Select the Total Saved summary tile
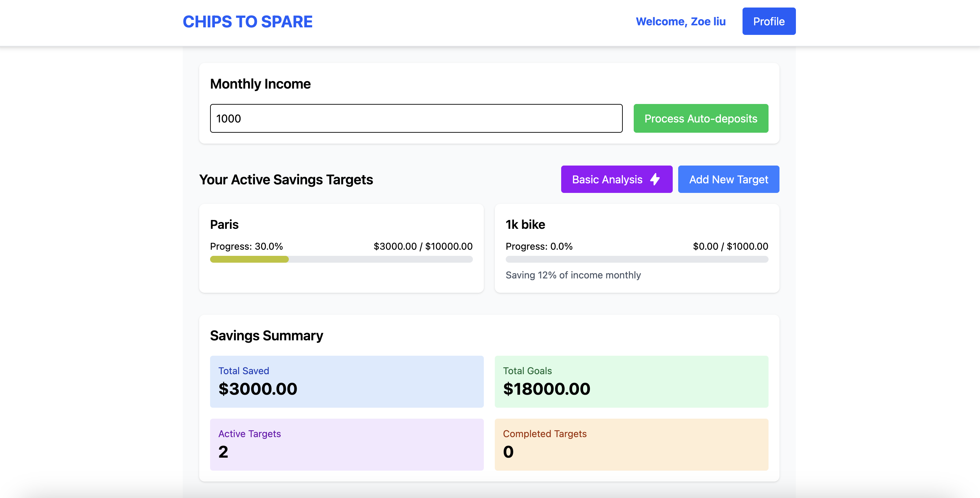Screen dimensions: 980x498 click(346, 381)
